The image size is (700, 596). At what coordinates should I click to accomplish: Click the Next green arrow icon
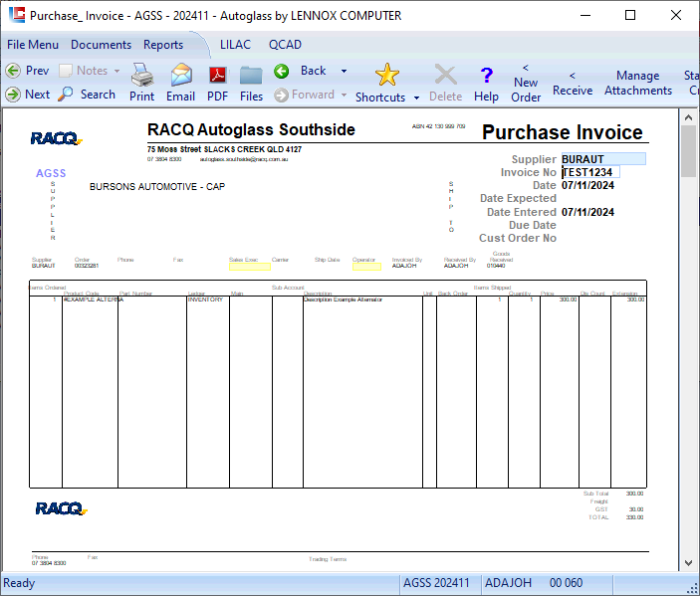pyautogui.click(x=13, y=95)
